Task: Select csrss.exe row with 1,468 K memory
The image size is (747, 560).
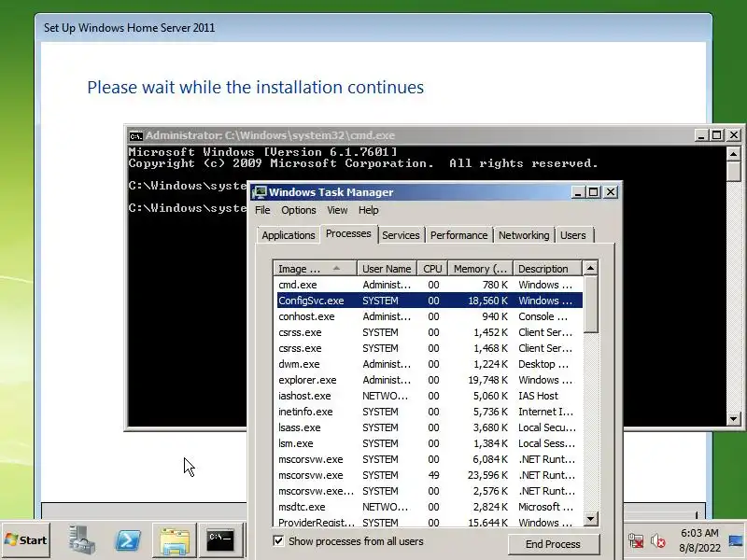Action: pyautogui.click(x=430, y=348)
